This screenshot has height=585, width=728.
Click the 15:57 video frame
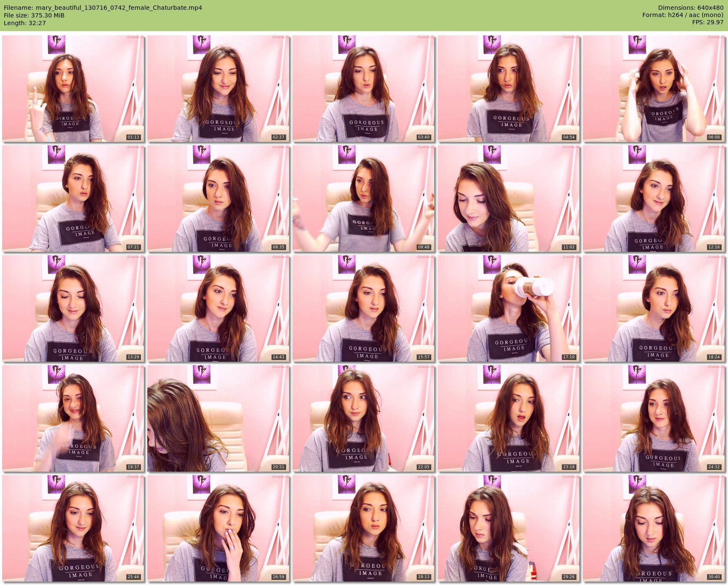tap(364, 308)
